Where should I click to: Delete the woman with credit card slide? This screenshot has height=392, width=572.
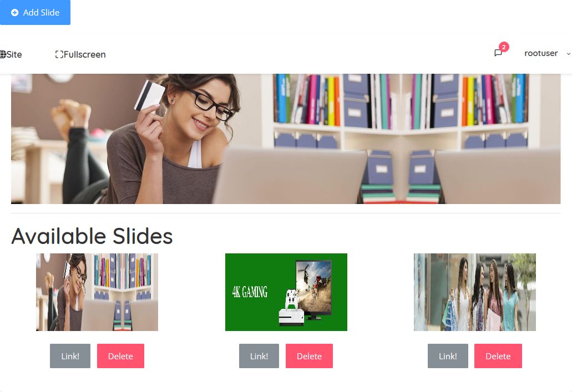tap(120, 356)
